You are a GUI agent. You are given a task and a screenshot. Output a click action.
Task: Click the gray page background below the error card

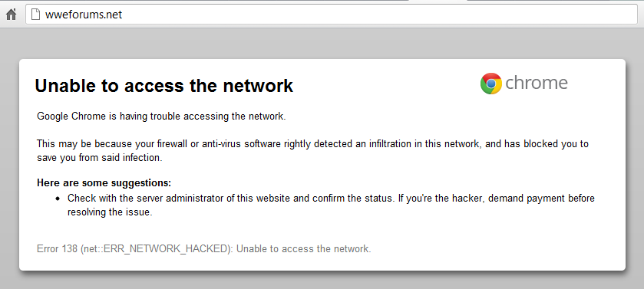322,282
